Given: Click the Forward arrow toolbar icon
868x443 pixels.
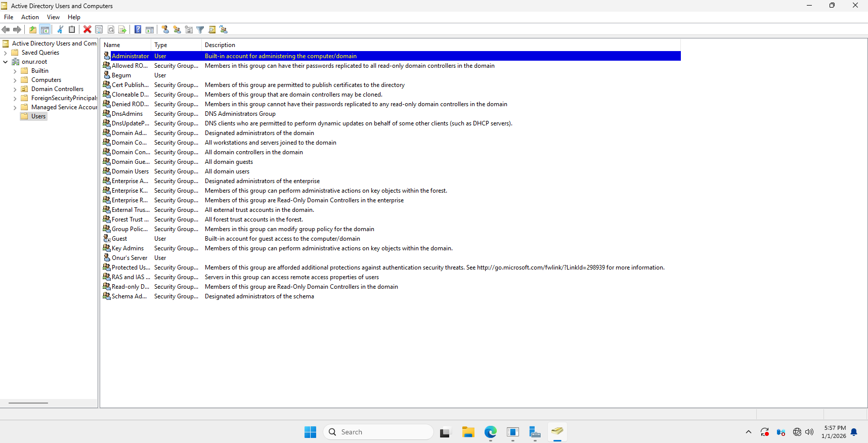Looking at the screenshot, I should [17, 30].
